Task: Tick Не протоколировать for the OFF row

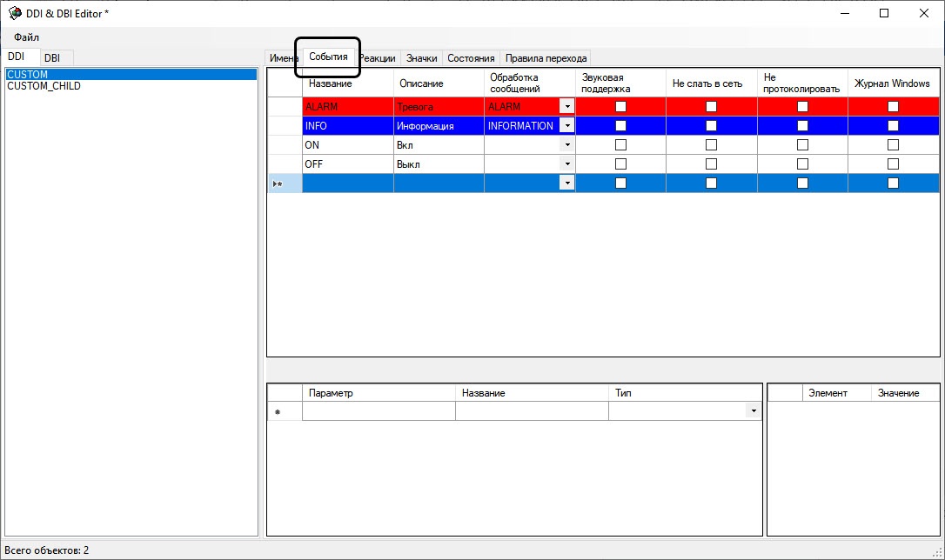Action: [802, 164]
